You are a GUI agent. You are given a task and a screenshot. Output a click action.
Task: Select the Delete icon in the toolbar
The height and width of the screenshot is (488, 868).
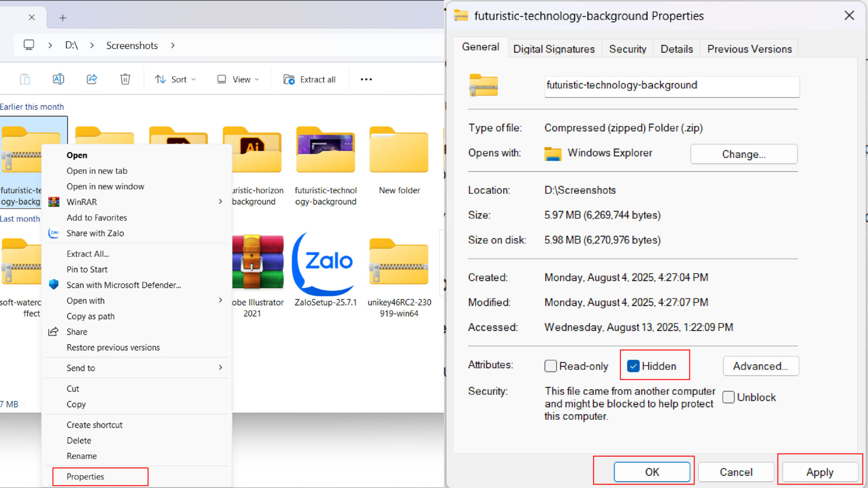point(125,79)
